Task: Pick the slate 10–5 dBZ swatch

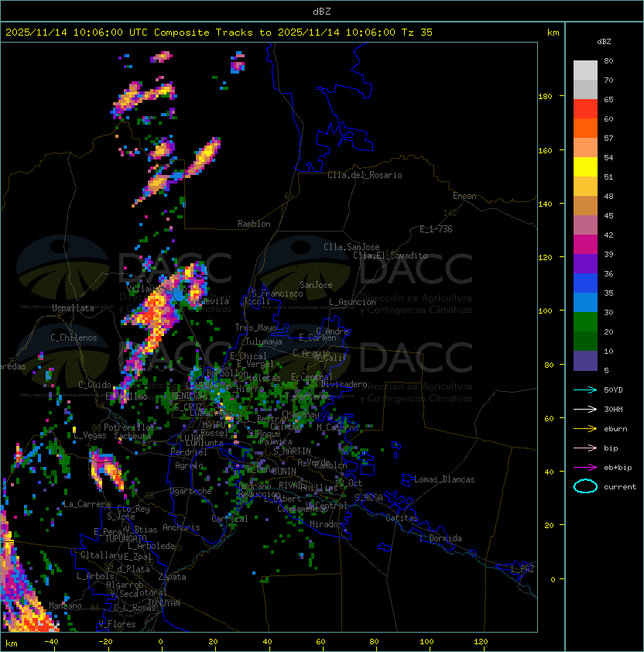Action: pos(585,361)
